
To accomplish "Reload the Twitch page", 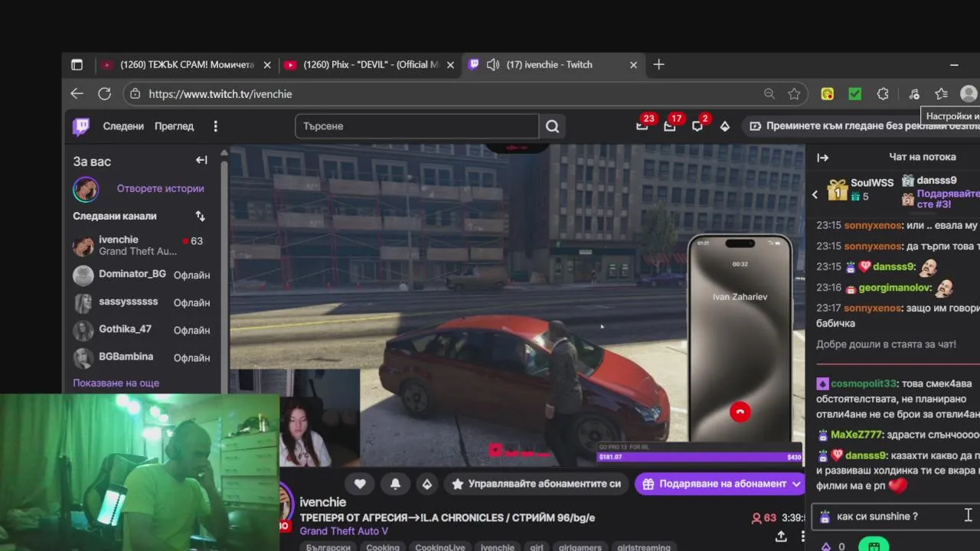I will coord(105,93).
